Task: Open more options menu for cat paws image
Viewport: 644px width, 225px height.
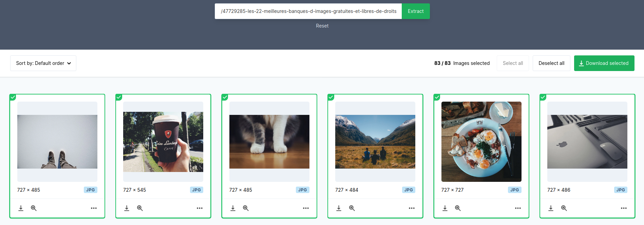Action: coord(306,208)
